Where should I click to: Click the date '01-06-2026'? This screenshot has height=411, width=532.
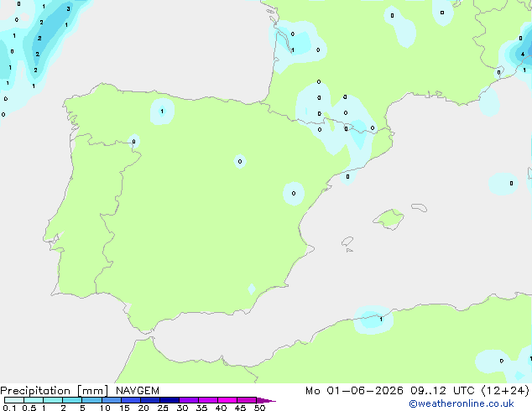tap(365, 391)
